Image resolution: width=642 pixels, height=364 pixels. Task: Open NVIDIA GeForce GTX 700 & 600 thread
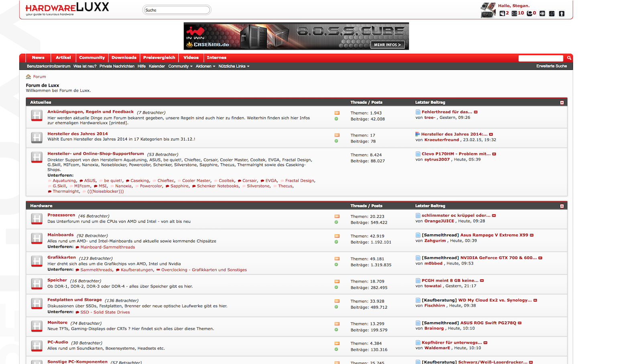tap(498, 258)
